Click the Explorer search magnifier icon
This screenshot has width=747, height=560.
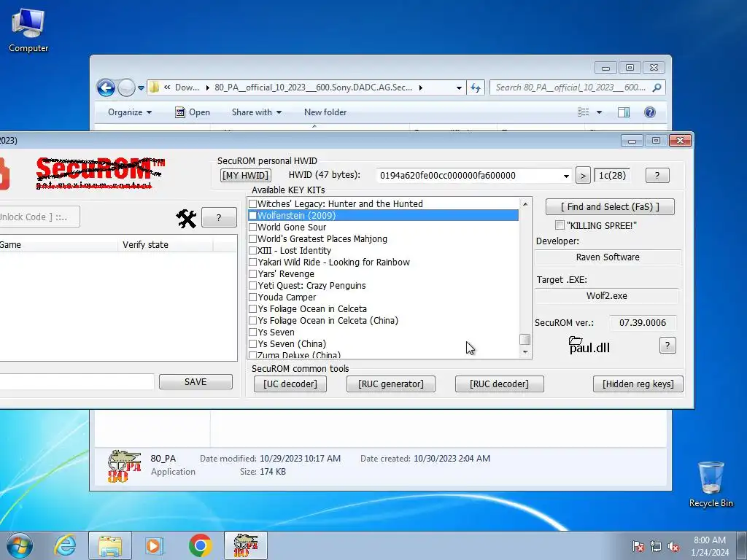pyautogui.click(x=657, y=87)
